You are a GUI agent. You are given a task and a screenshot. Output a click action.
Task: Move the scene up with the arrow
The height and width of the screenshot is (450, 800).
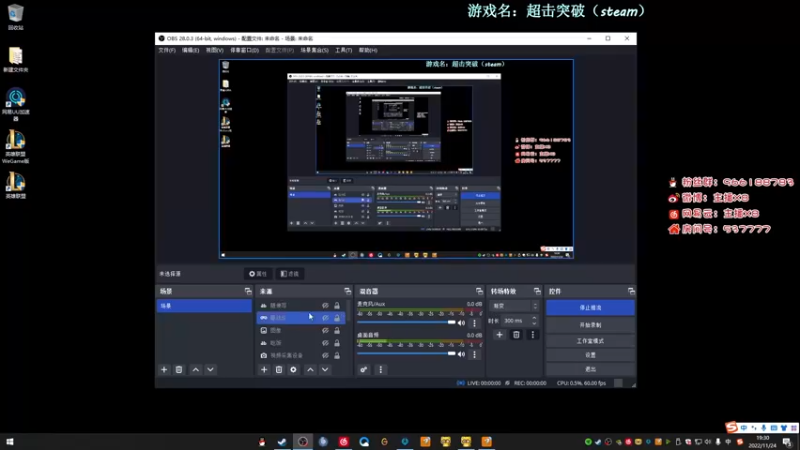click(195, 369)
